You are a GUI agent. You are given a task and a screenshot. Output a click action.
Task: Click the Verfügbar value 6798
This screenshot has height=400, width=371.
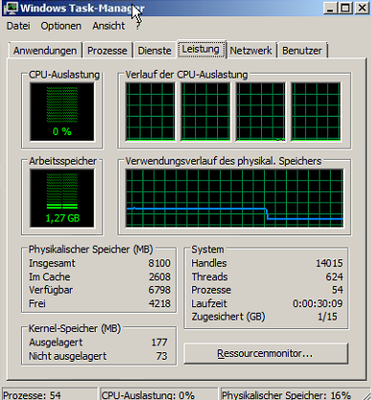point(160,290)
